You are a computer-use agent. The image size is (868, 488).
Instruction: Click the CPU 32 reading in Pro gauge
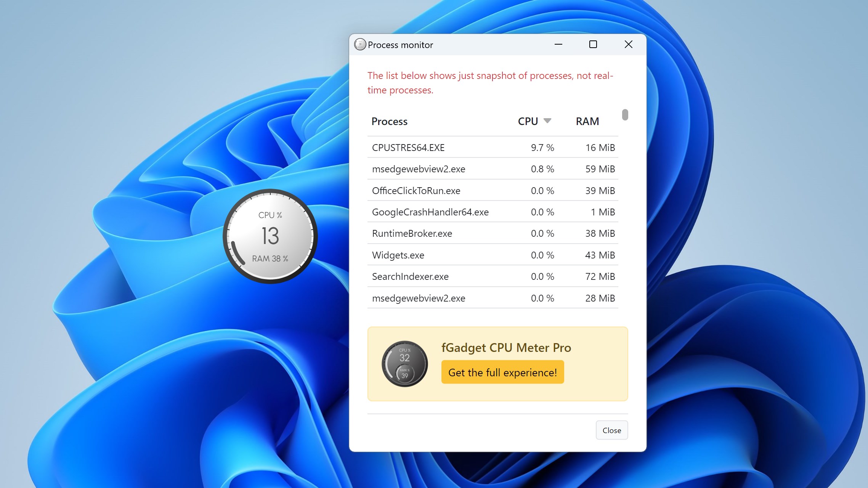tap(404, 358)
